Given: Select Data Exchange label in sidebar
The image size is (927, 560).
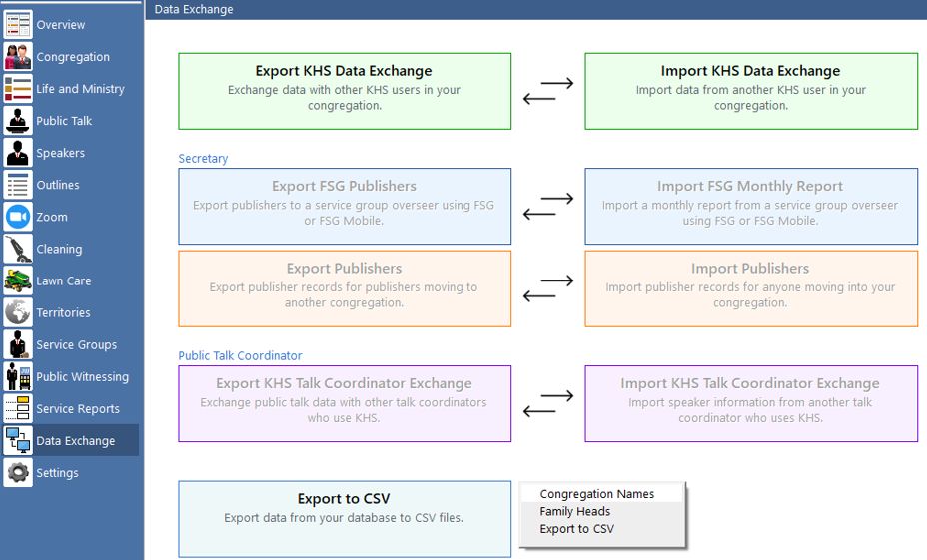Looking at the screenshot, I should pos(76,440).
